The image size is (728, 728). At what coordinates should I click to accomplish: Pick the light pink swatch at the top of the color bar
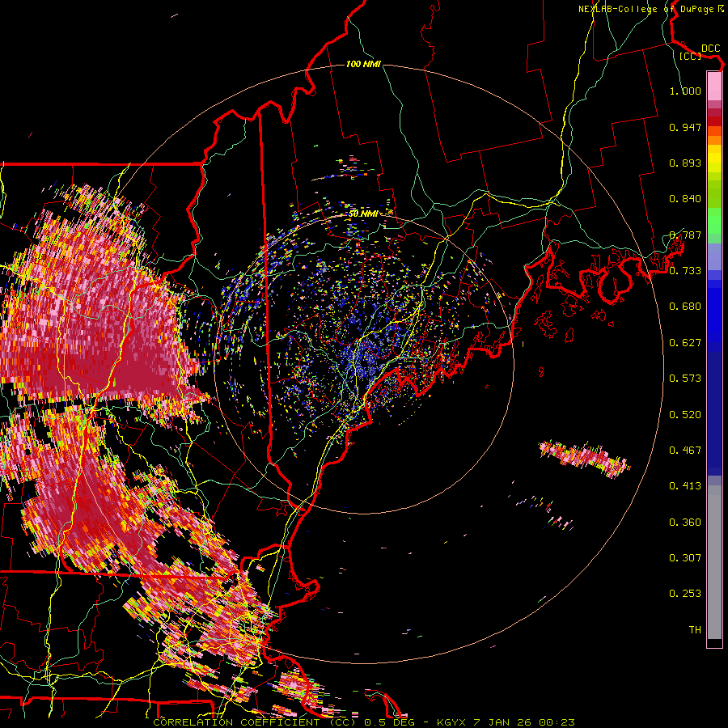pyautogui.click(x=714, y=86)
